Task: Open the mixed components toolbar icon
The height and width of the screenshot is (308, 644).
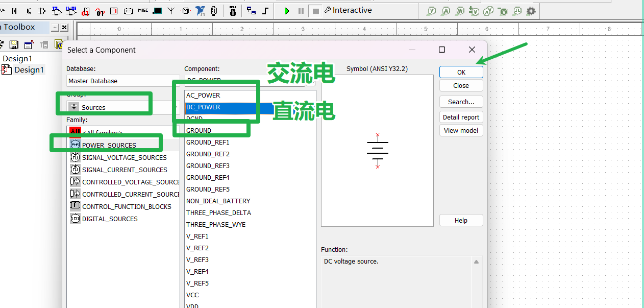Action: pos(101,11)
